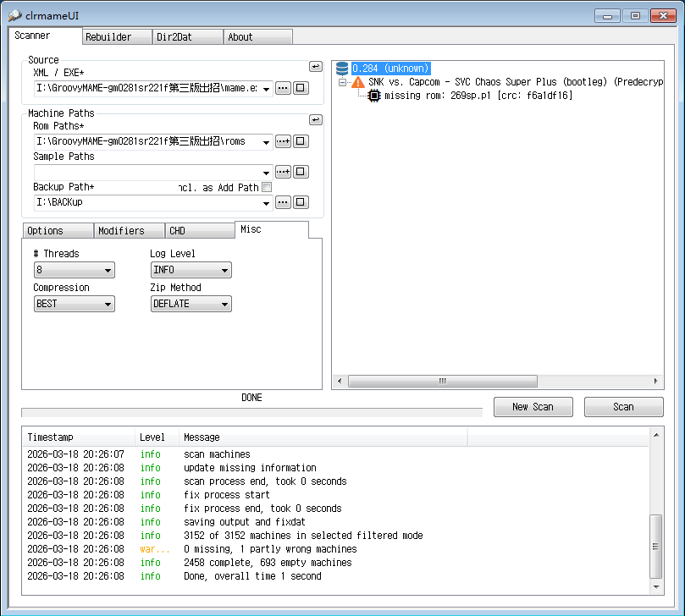Click browse button for XML / EXE source

click(x=283, y=88)
